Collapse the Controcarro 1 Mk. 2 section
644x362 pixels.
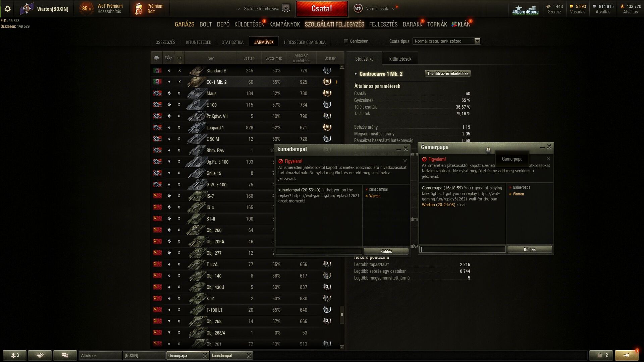(x=356, y=74)
